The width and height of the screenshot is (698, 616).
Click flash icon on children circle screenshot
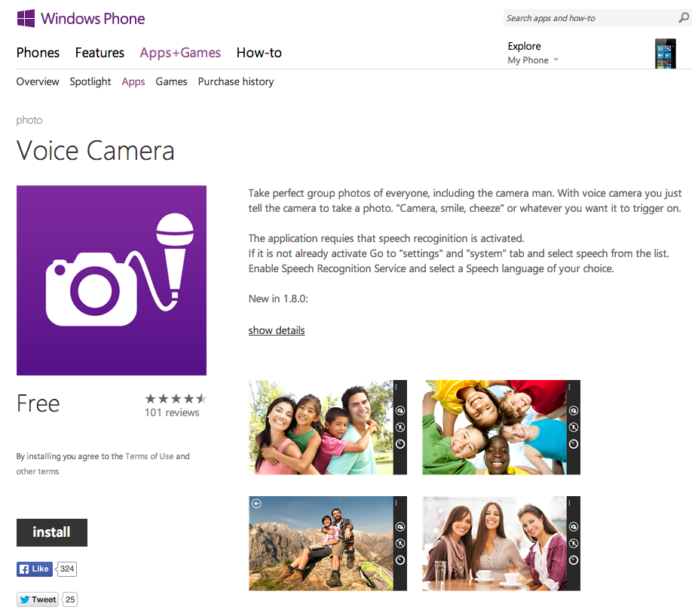pos(574,428)
